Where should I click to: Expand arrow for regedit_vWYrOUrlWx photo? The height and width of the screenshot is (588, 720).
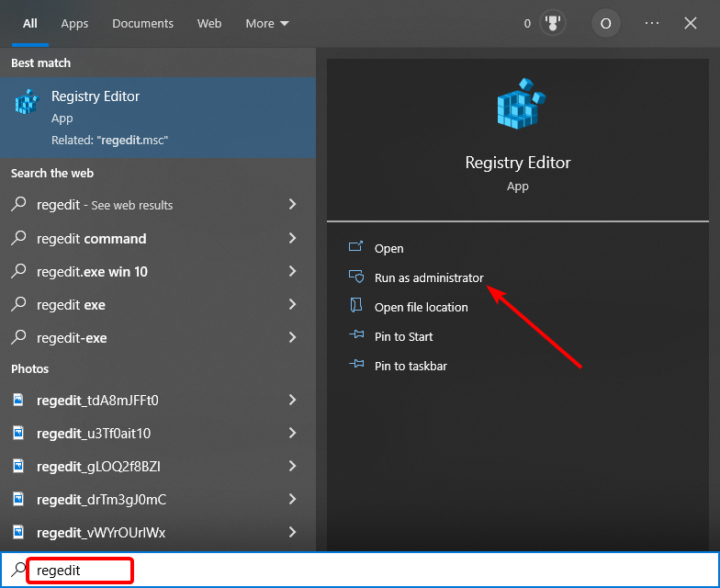(292, 532)
